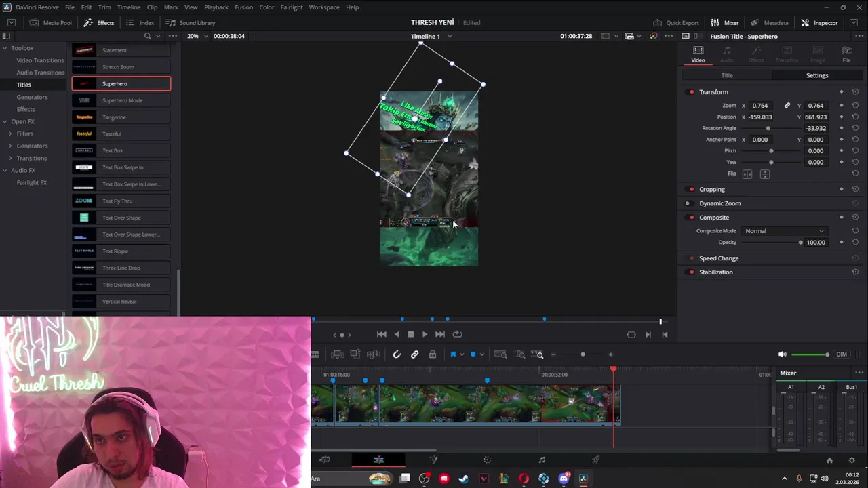Toggle the linked selection chain icon
This screenshot has height=488, width=868.
coord(415,354)
